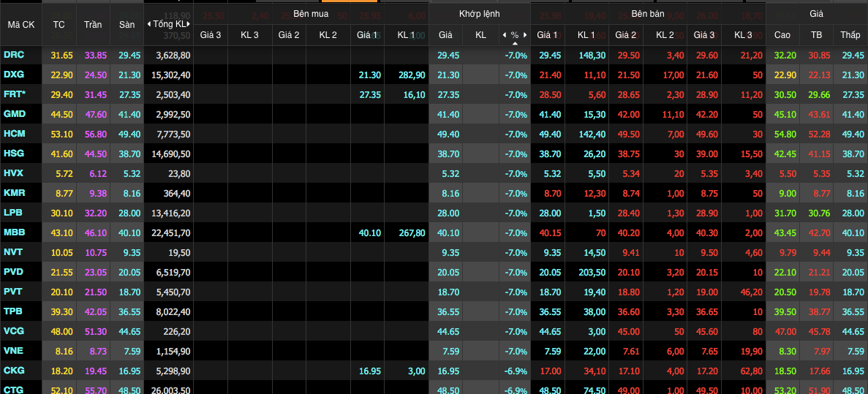The image size is (868, 394).
Task: Click right arrow beside Tổng KL header
Action: (189, 24)
